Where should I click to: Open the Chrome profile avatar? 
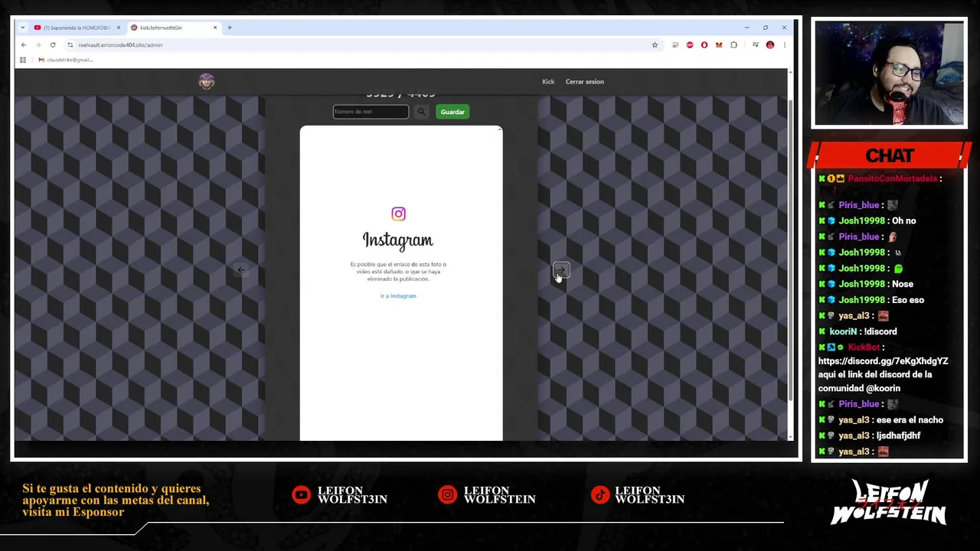tap(770, 45)
